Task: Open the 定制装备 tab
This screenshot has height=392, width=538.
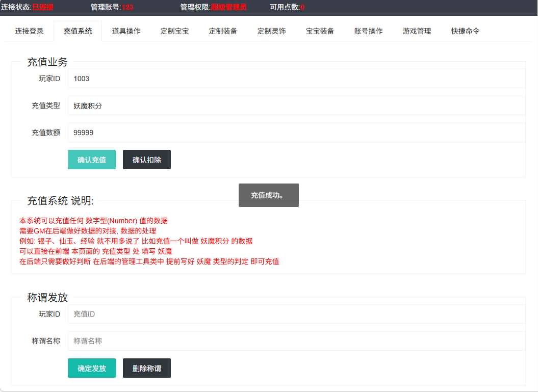Action: tap(223, 31)
